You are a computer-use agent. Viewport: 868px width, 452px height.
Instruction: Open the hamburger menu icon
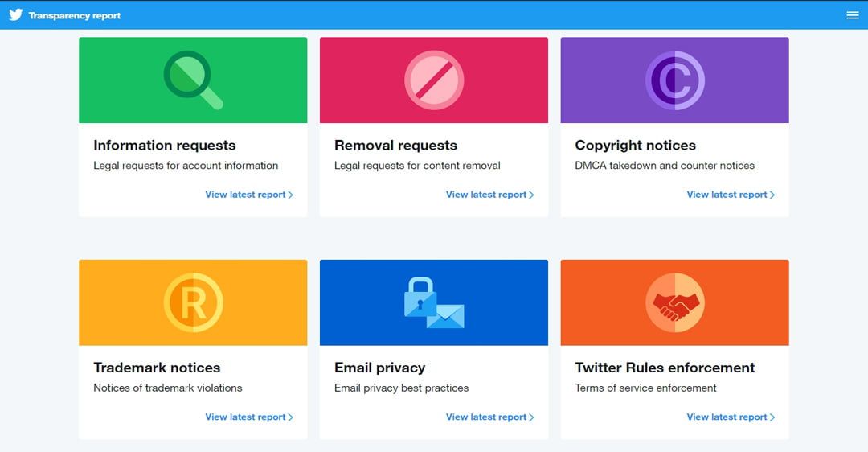[x=853, y=15]
